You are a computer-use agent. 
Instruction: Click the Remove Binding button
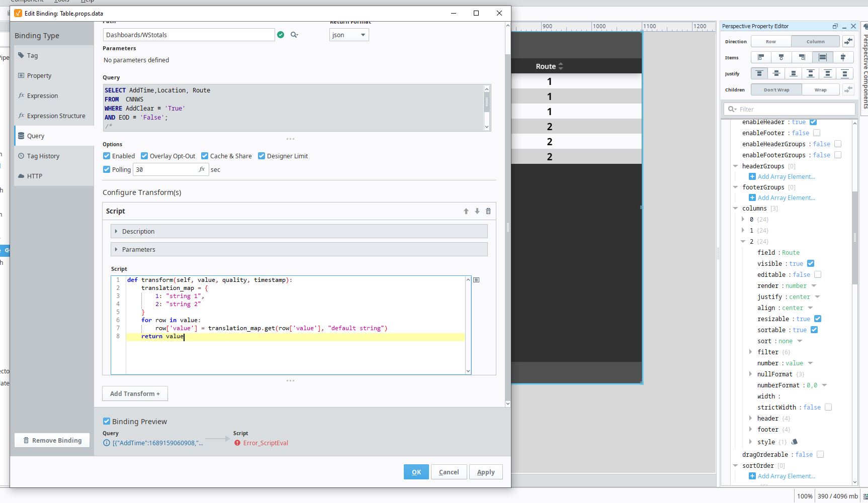(x=52, y=440)
